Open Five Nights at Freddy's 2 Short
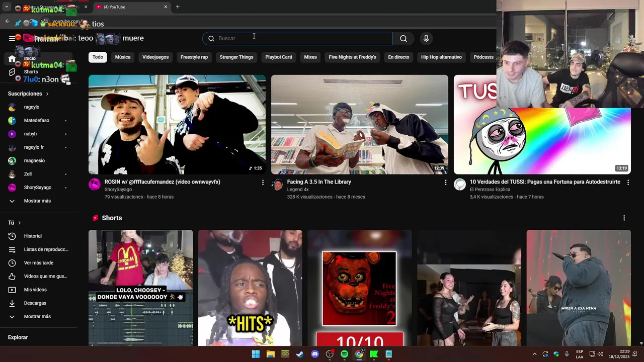 360,288
